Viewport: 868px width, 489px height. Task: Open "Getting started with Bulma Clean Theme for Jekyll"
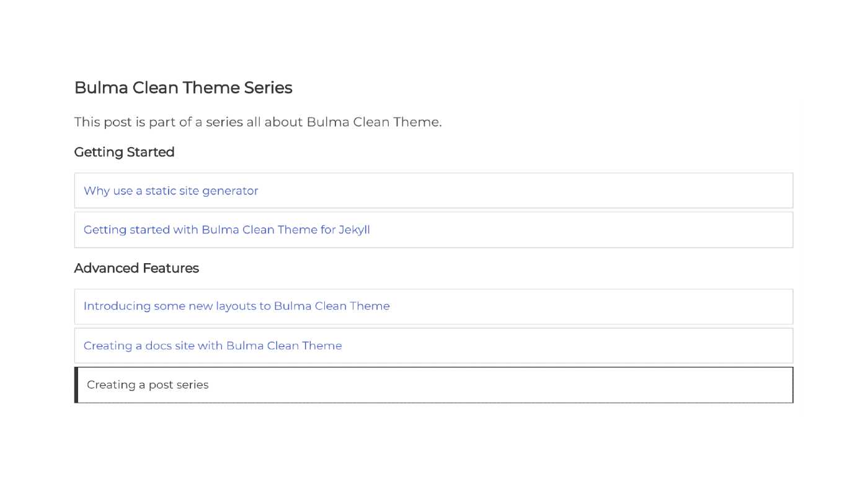coord(226,230)
